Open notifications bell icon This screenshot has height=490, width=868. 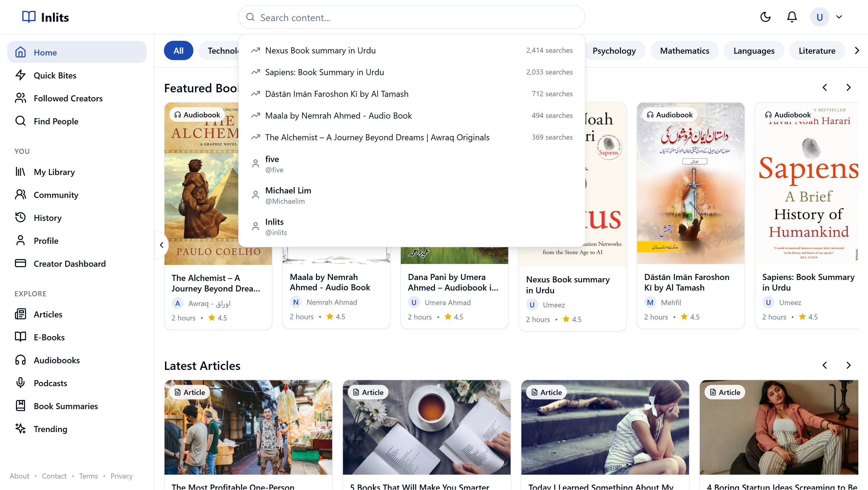point(791,17)
